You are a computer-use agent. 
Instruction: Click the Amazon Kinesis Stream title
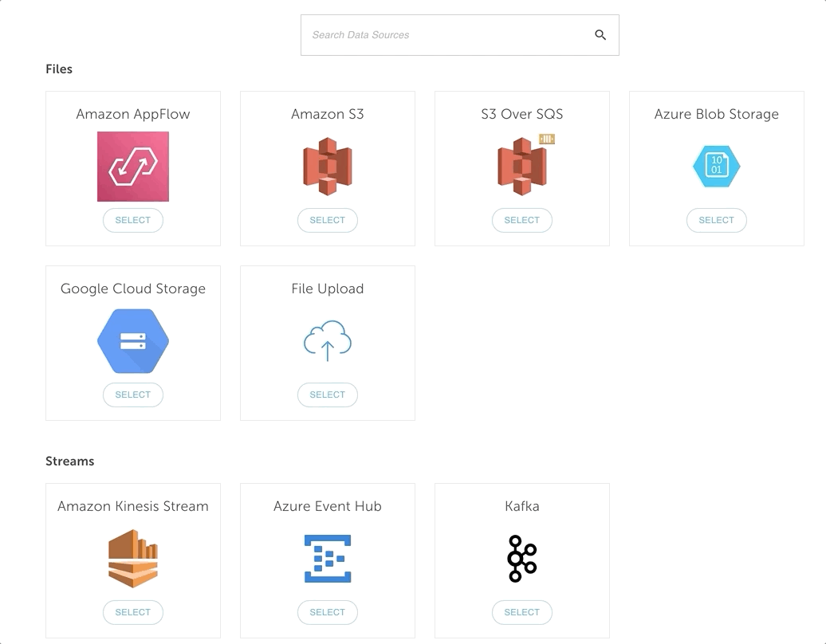pyautogui.click(x=132, y=506)
